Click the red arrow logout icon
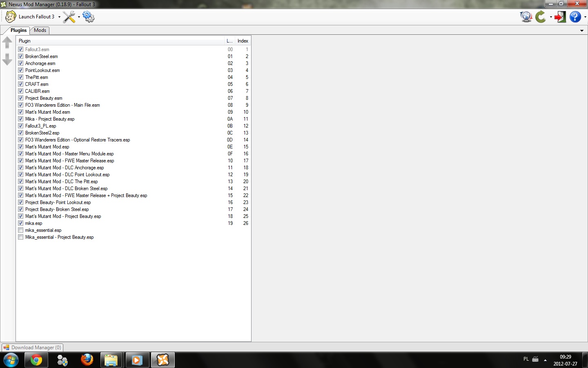 pos(560,17)
